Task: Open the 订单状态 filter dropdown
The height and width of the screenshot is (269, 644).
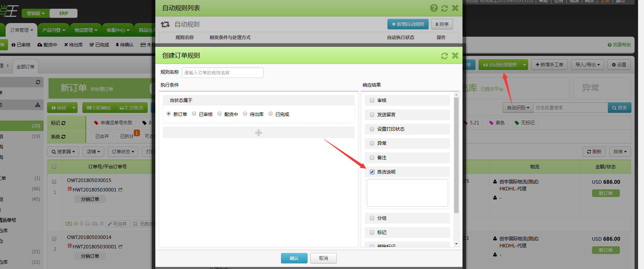Action: [123, 152]
